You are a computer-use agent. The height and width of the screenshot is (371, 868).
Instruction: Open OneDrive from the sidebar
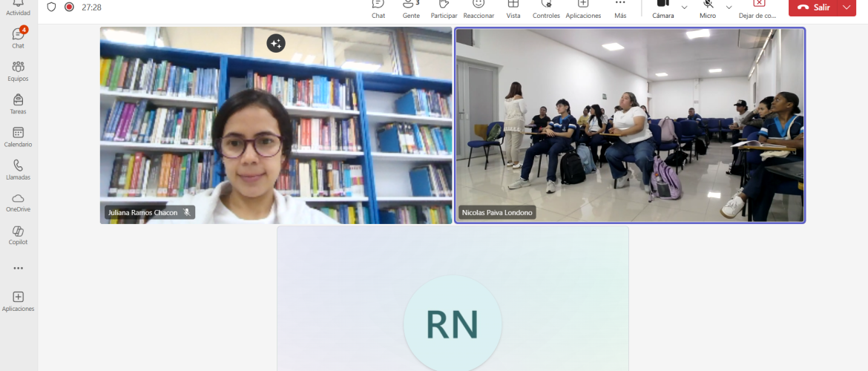tap(18, 201)
